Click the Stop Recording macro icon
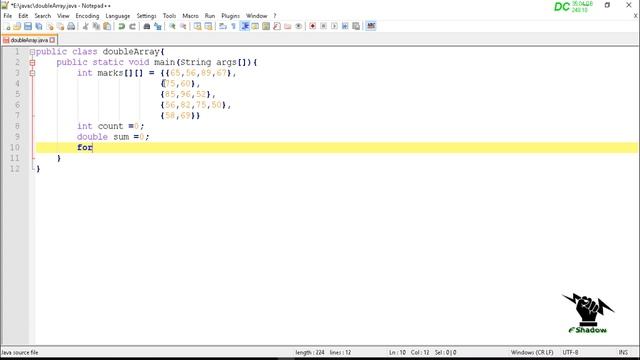640x360 pixels. coord(323,26)
